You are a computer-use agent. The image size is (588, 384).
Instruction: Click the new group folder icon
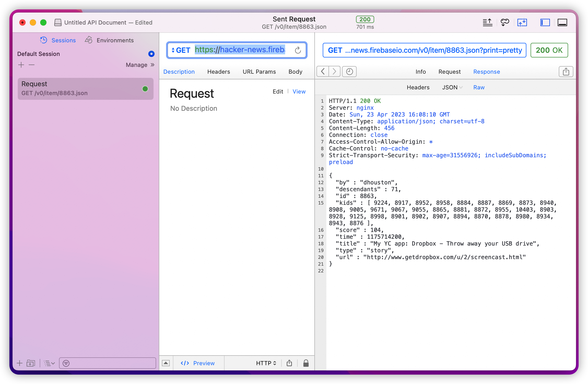pos(31,363)
